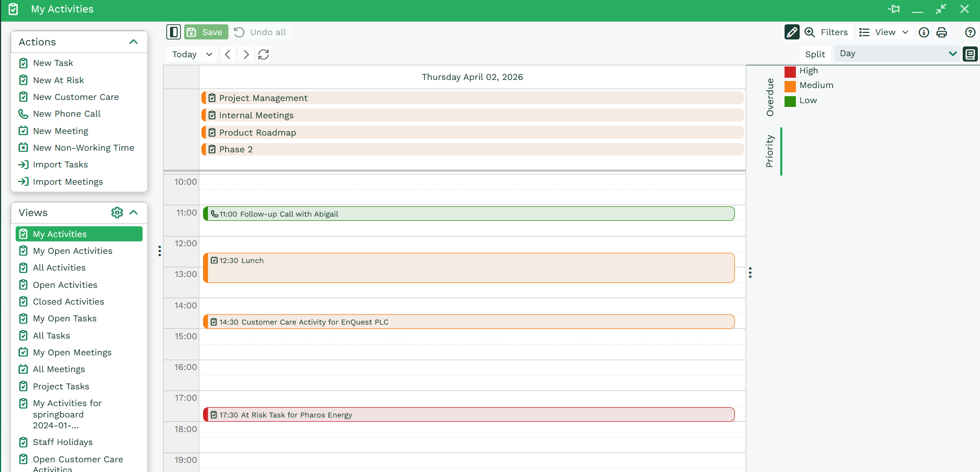Create a New Phone Call

click(66, 114)
